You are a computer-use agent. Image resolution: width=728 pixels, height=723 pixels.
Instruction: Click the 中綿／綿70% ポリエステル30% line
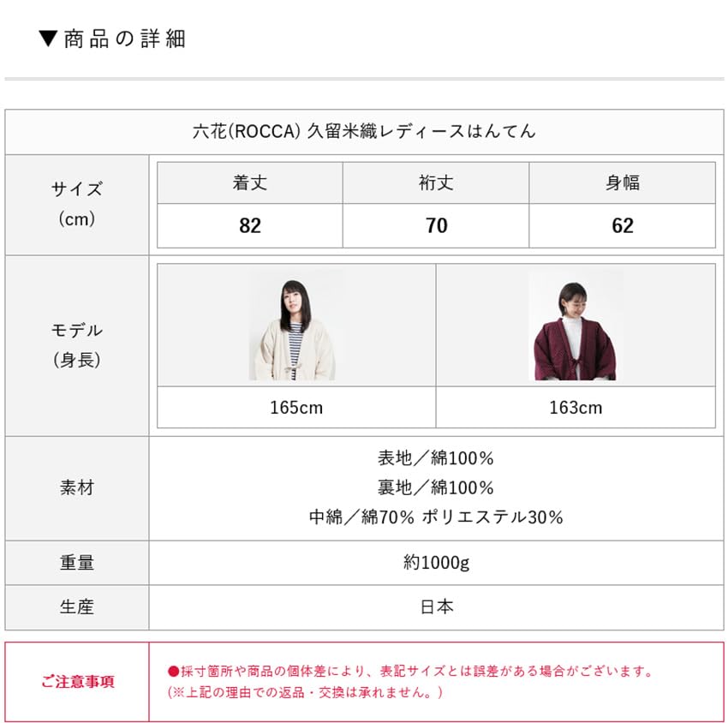click(436, 517)
